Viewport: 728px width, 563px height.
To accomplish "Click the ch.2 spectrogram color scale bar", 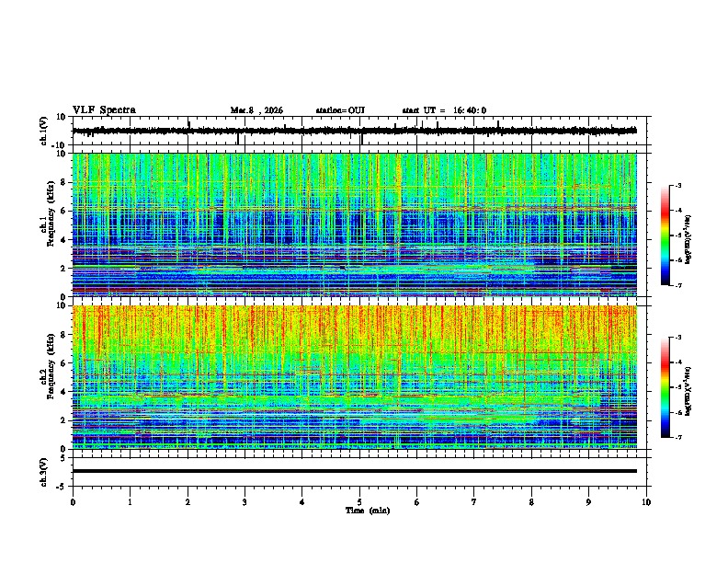I will click(665, 387).
